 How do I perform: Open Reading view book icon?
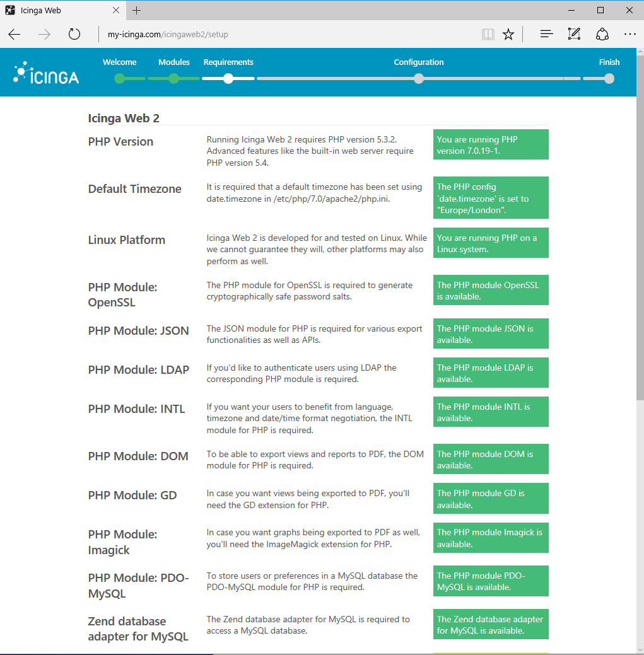click(488, 35)
